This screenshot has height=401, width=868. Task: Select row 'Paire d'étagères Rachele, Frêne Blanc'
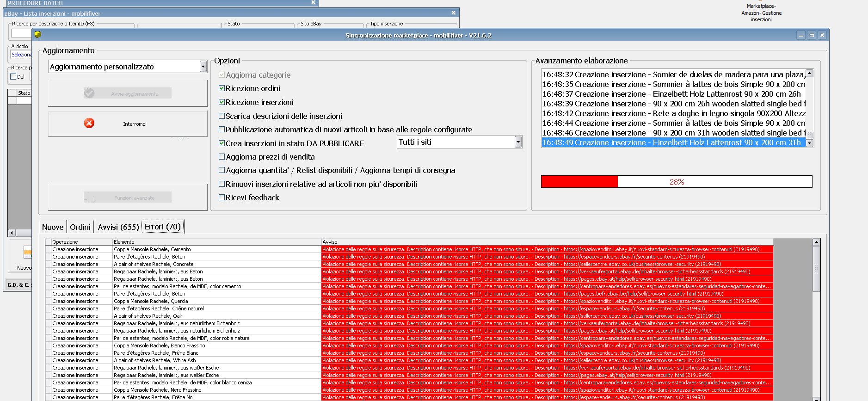coord(409,353)
